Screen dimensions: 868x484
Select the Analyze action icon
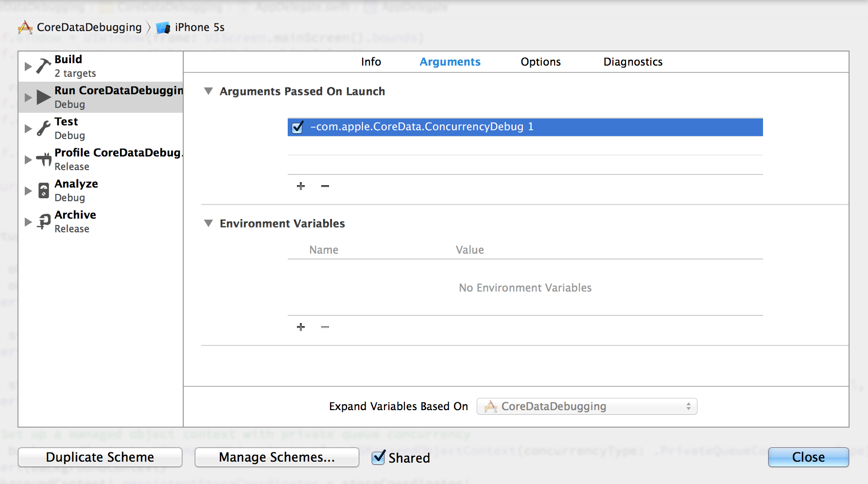pyautogui.click(x=44, y=190)
